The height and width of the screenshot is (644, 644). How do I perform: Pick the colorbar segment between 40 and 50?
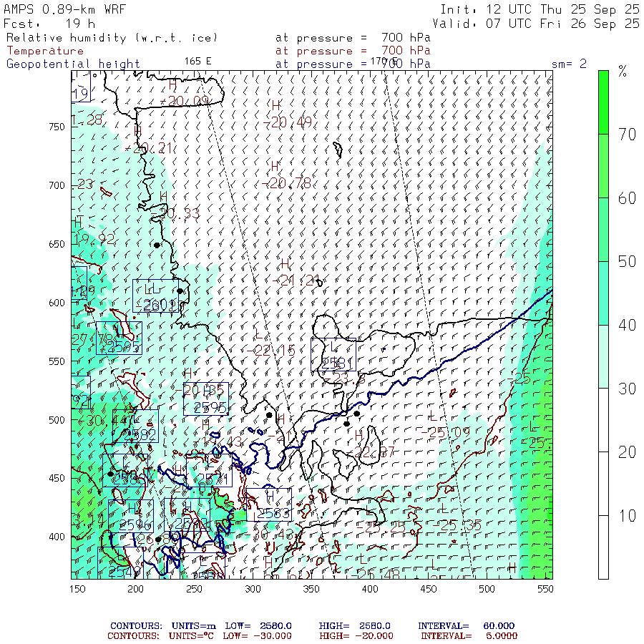pos(603,293)
